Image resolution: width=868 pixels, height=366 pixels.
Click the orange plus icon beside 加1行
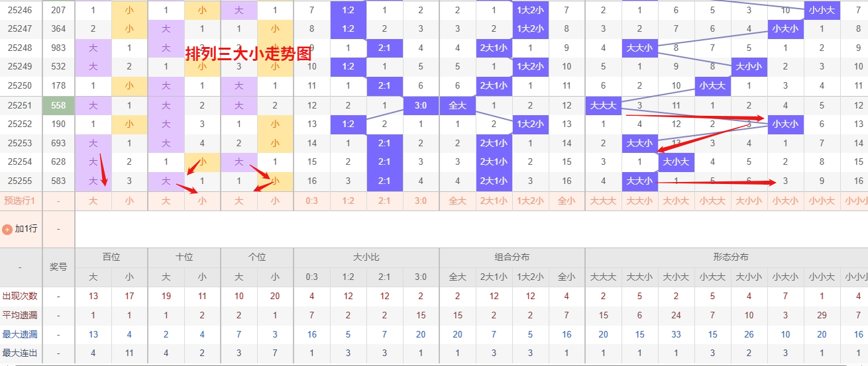pos(7,229)
